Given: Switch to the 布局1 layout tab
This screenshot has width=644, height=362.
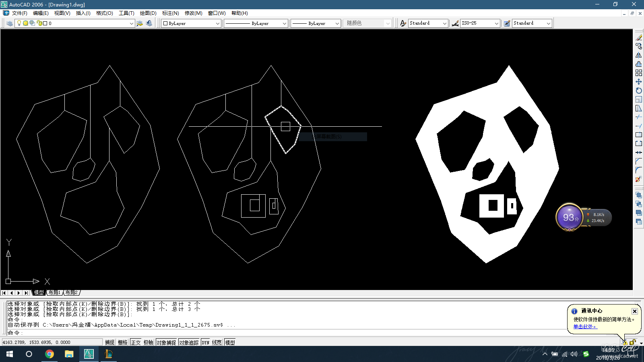Looking at the screenshot, I should pyautogui.click(x=54, y=292).
